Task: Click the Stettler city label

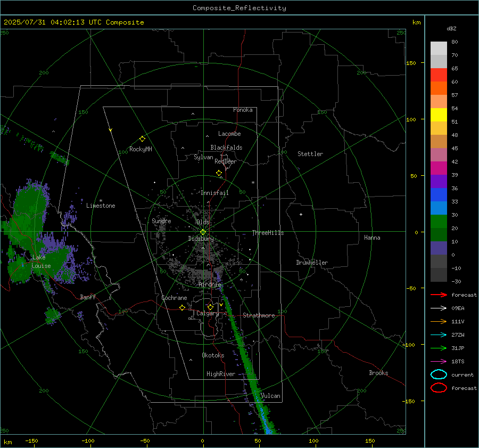Action: point(310,154)
